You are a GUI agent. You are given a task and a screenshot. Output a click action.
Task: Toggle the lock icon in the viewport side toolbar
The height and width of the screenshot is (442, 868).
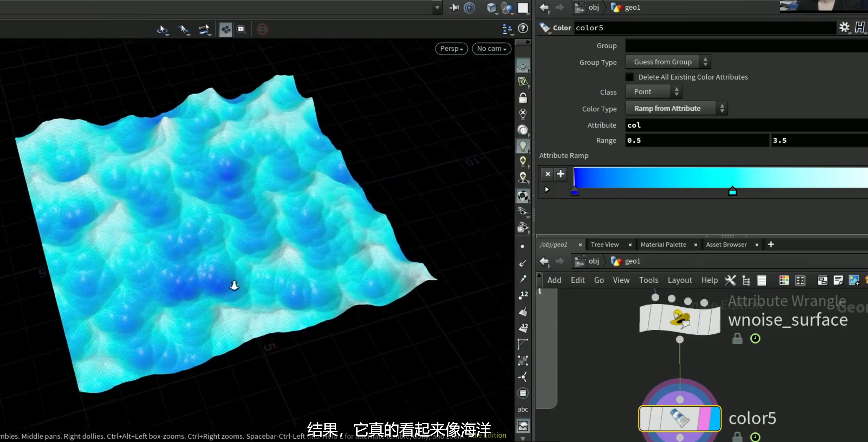click(523, 98)
